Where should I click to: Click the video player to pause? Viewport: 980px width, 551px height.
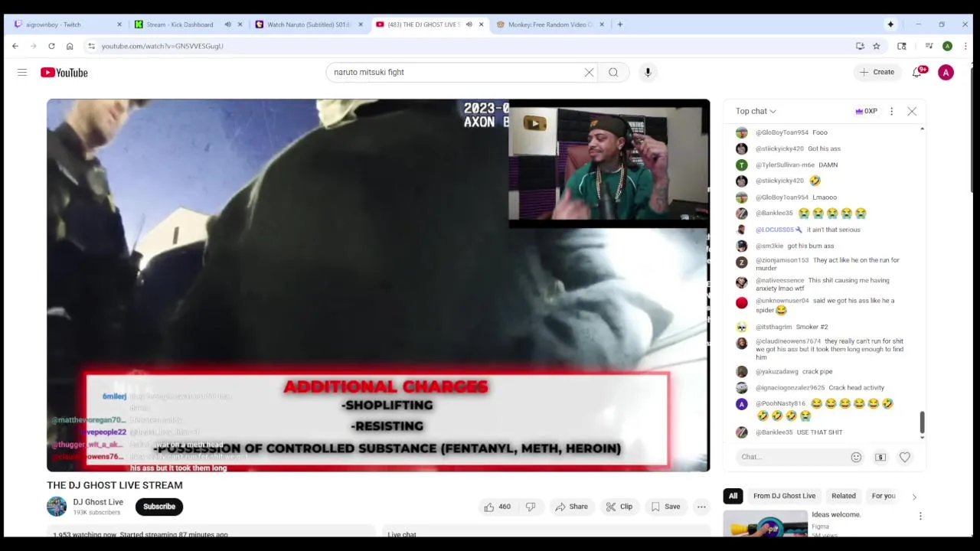click(378, 285)
